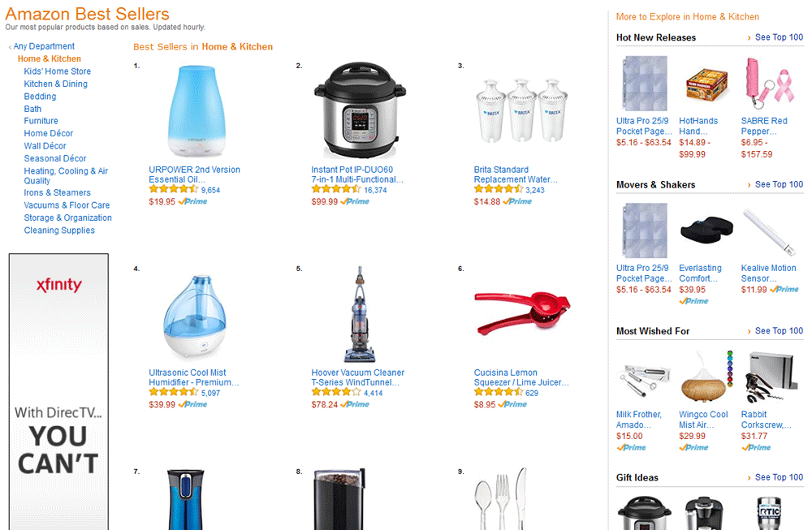Open the URPOWER blue oil diffuser image
This screenshot has width=812, height=530.
tap(197, 110)
